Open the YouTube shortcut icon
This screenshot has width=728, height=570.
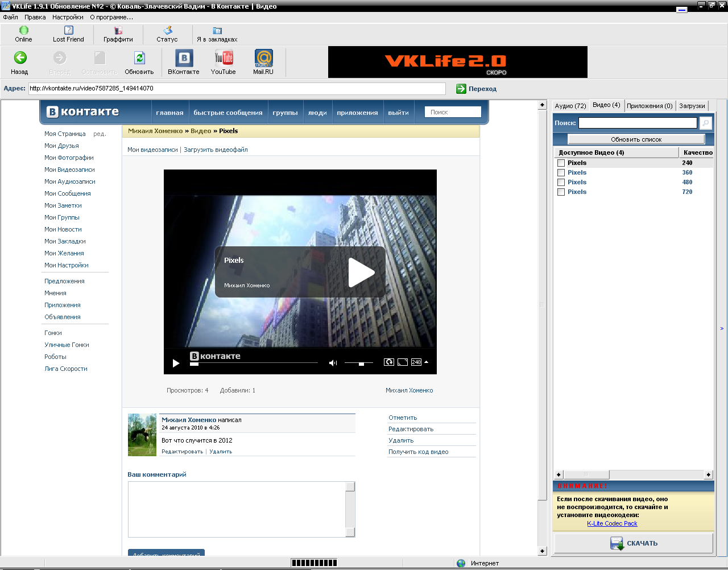click(x=224, y=58)
